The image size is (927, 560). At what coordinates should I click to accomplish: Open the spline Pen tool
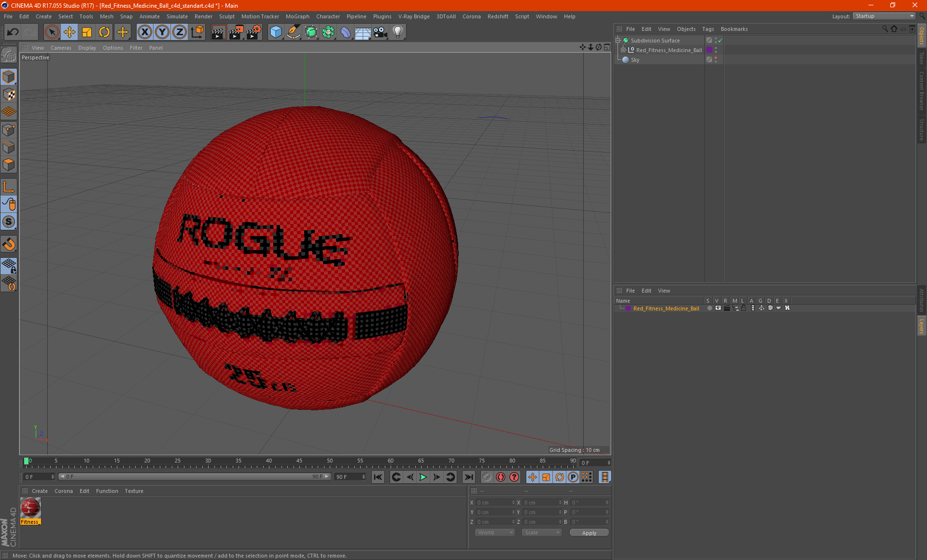[x=293, y=32]
